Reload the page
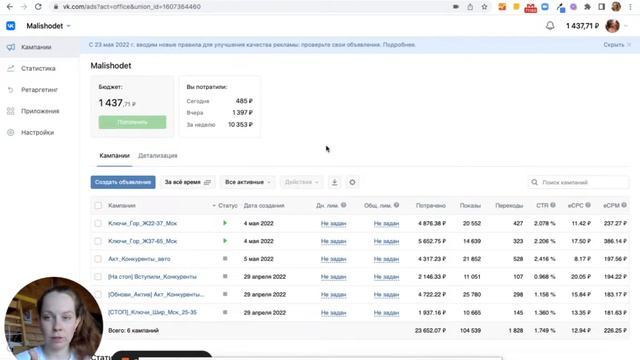Screen dimensions: 640x360 pos(38,7)
